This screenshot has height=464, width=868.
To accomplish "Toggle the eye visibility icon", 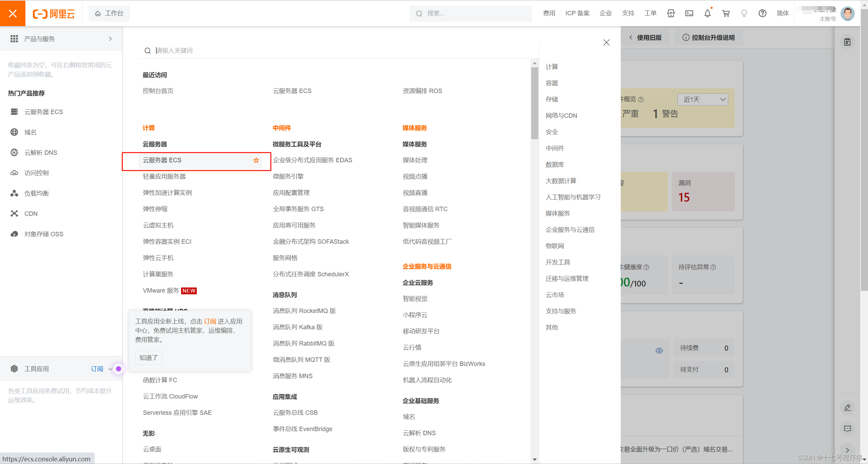I will coord(659,351).
